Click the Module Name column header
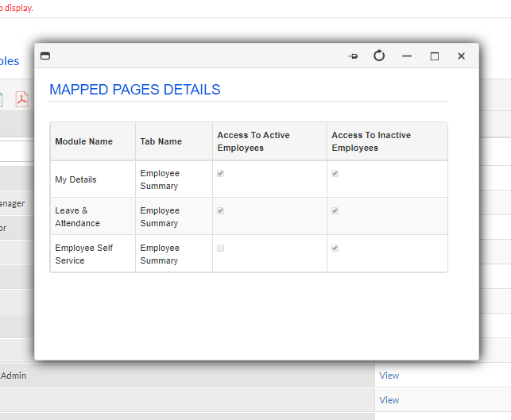The width and height of the screenshot is (511, 420). coord(93,141)
